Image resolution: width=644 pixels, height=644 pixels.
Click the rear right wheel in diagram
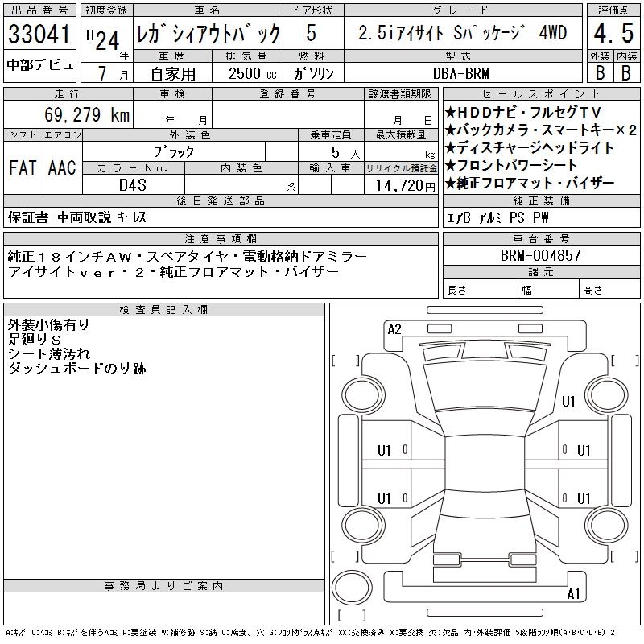pos(607,525)
